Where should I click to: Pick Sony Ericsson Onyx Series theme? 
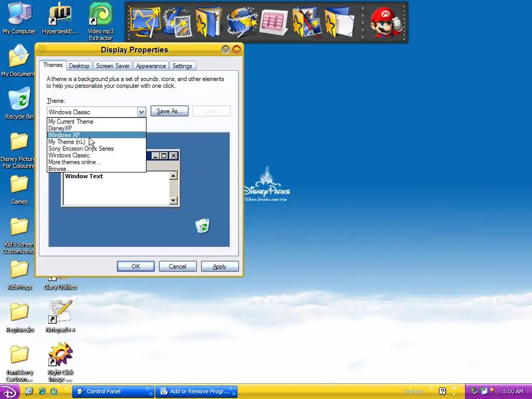(x=97, y=149)
